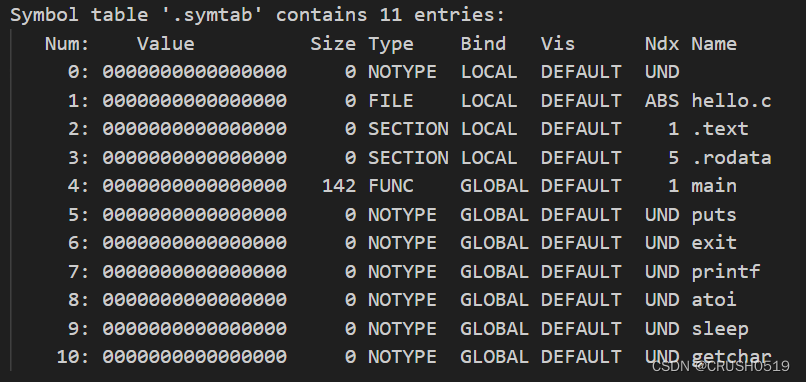Click the symbol name '.rodata'
The image size is (806, 382).
coord(731,157)
